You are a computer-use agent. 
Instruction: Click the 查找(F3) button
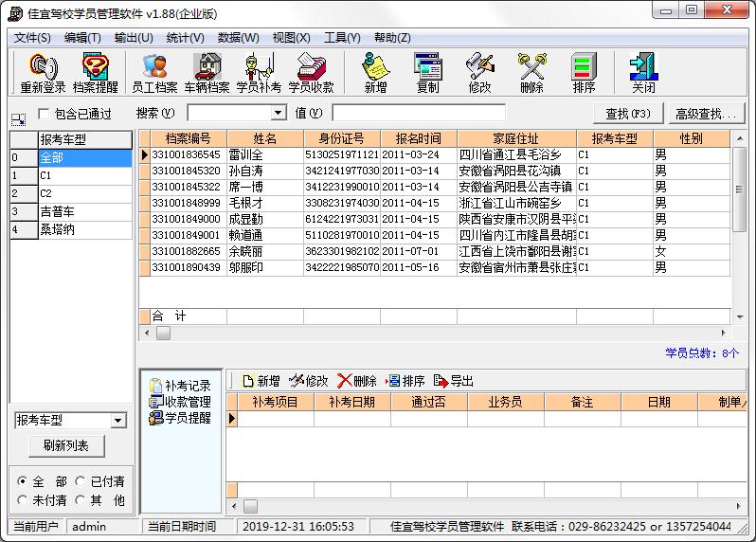point(628,114)
